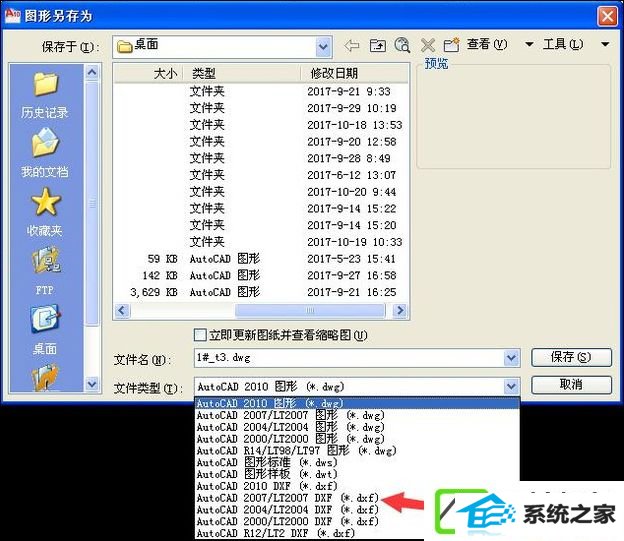The width and height of the screenshot is (624, 541).
Task: Choose AutoCAD 2004/LT2004 图形 (*.dwg) option
Action: tap(291, 427)
